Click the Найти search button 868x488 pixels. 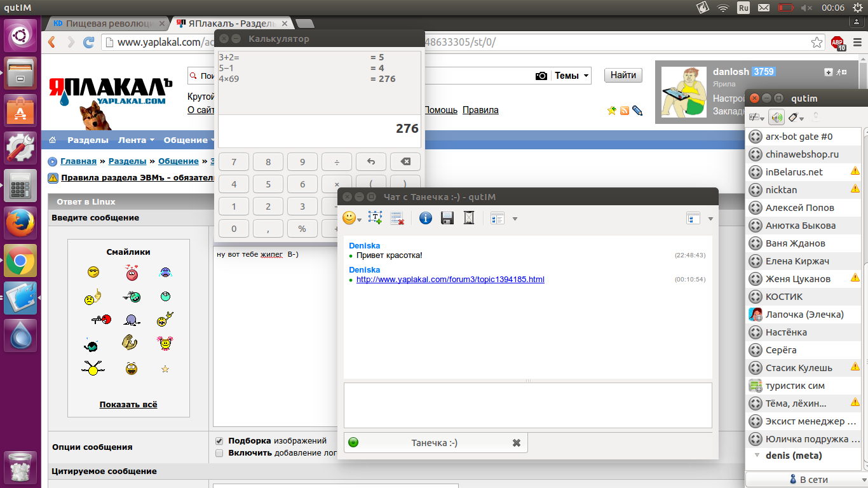pyautogui.click(x=623, y=75)
